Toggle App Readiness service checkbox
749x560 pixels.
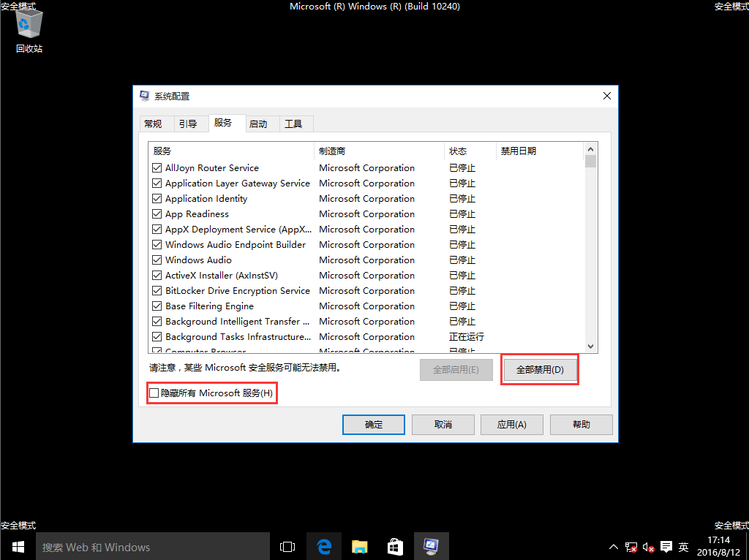157,214
